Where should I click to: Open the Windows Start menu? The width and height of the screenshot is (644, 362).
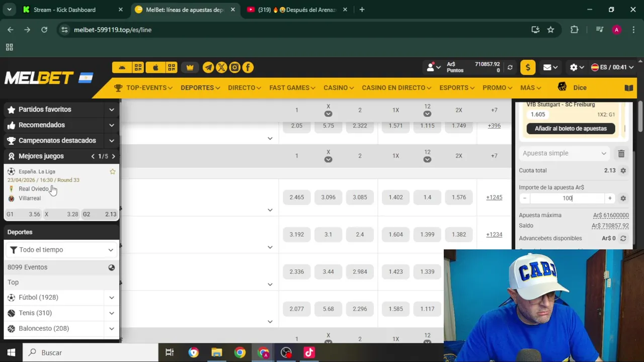tap(11, 352)
